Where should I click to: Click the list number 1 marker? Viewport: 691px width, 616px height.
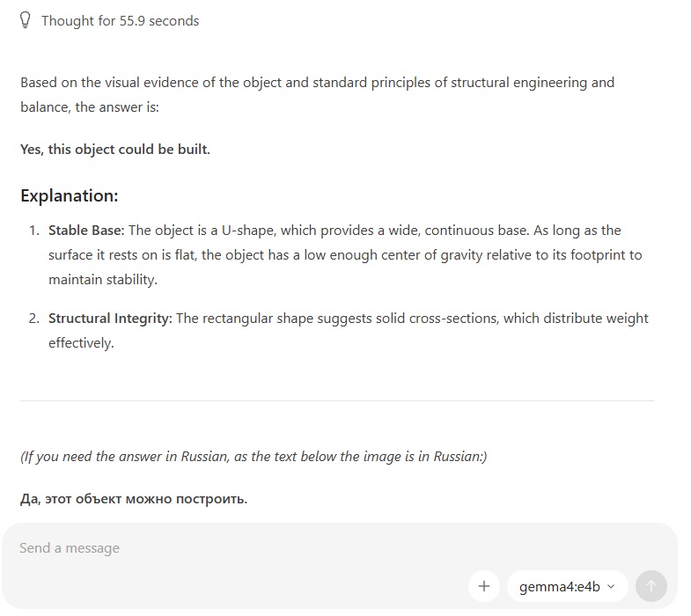(34, 231)
